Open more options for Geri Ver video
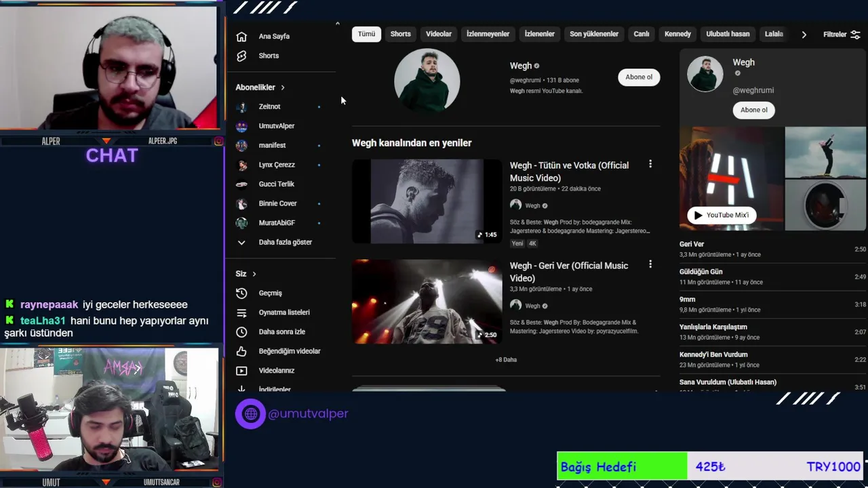The height and width of the screenshot is (488, 868). (650, 264)
